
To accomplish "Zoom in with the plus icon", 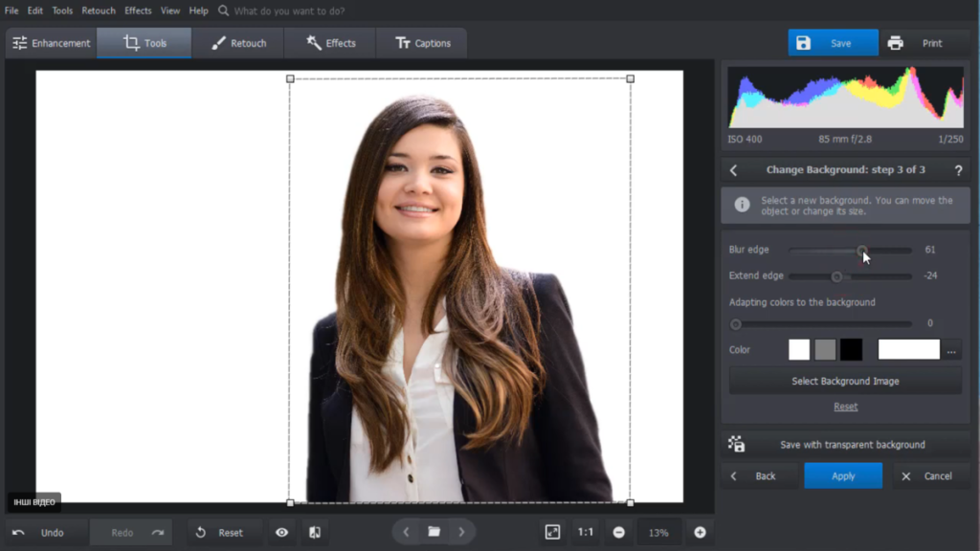I will pos(700,532).
